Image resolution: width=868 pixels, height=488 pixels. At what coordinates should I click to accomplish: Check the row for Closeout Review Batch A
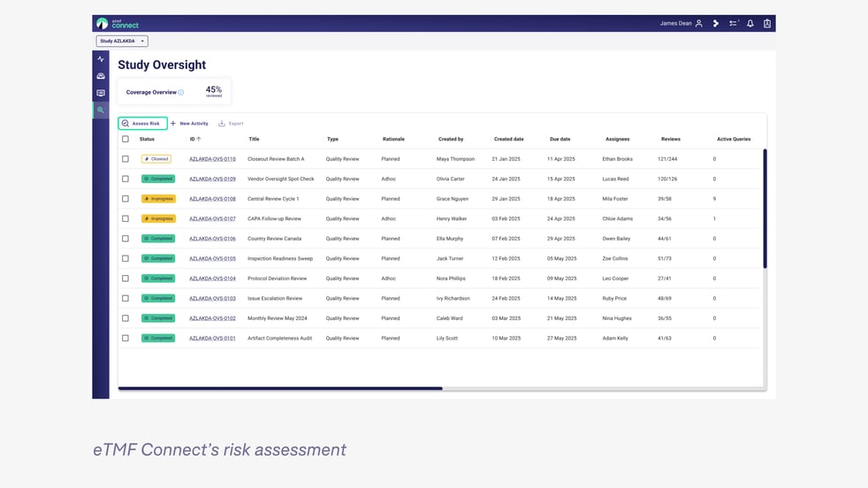point(126,159)
